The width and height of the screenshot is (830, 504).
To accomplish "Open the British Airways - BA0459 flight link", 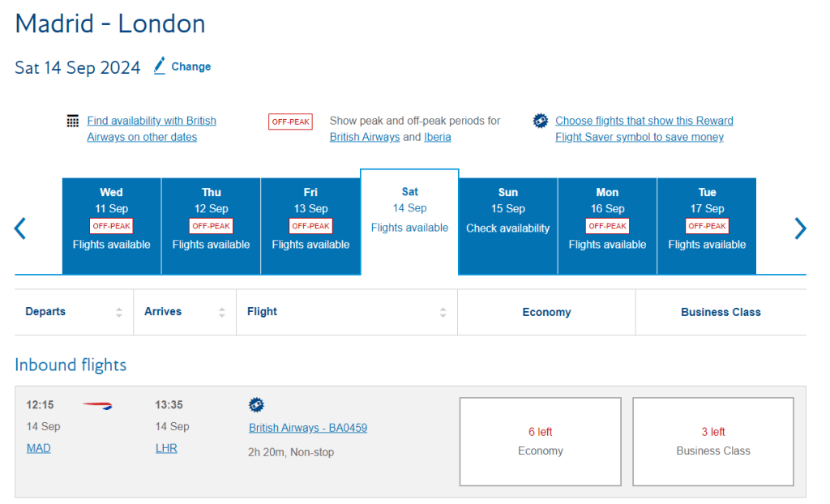I will coord(308,428).
